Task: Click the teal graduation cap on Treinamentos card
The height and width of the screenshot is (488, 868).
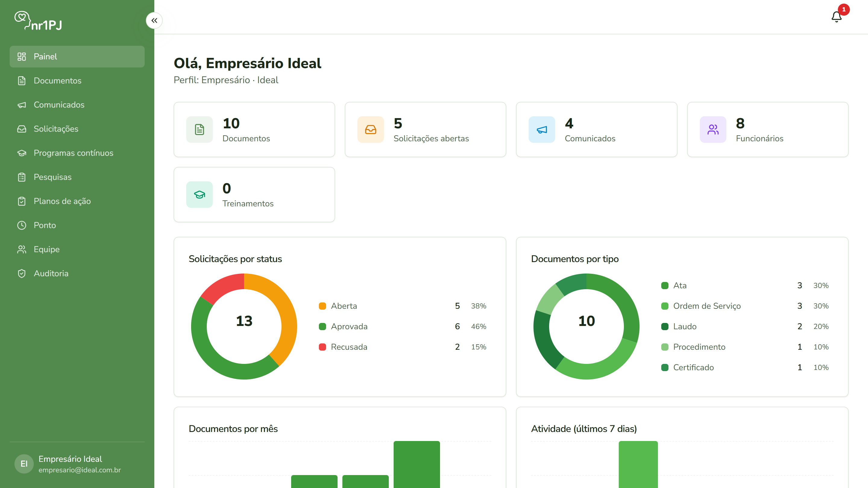Action: pos(200,194)
